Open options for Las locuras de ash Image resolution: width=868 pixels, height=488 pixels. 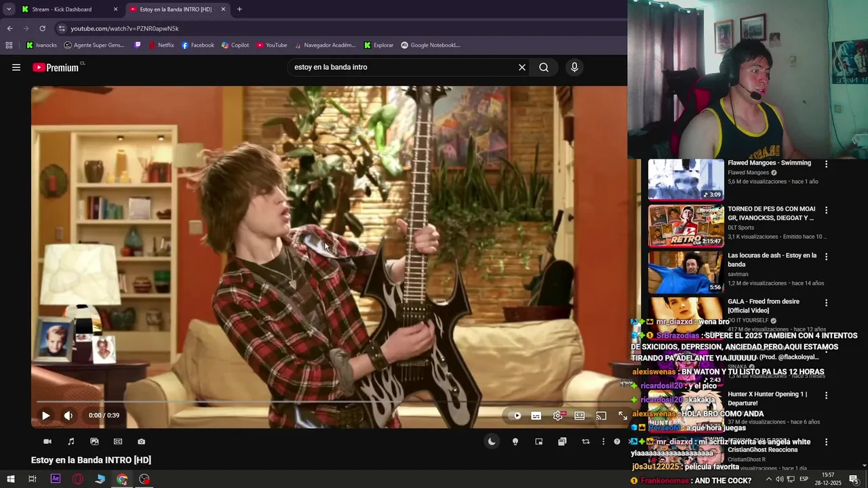point(826,256)
